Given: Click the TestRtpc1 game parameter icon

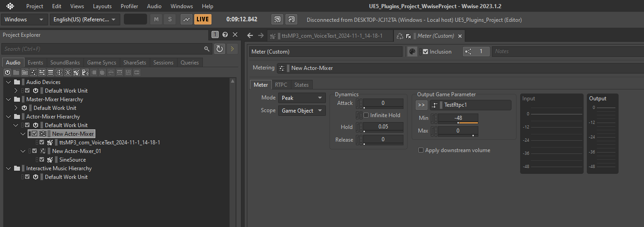Looking at the screenshot, I should (435, 105).
